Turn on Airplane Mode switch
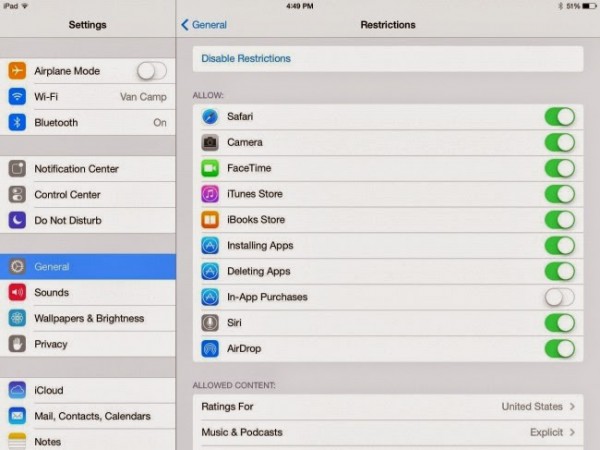 [152, 71]
